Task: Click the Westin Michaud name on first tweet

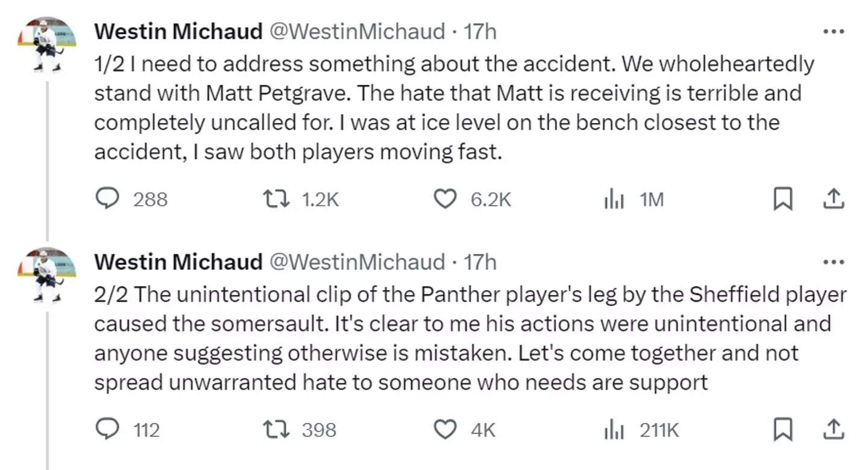Action: pyautogui.click(x=178, y=31)
